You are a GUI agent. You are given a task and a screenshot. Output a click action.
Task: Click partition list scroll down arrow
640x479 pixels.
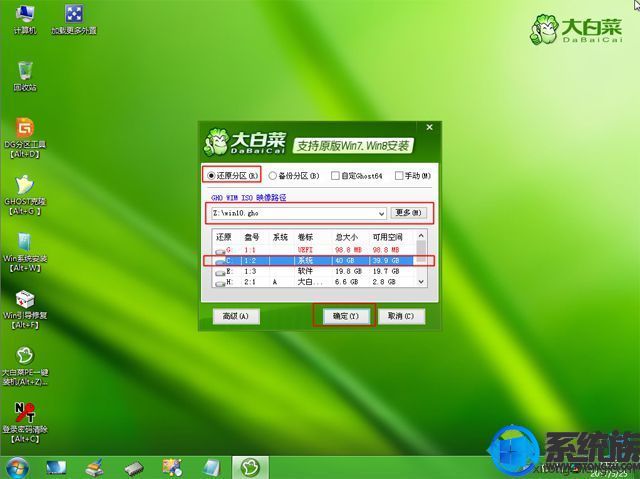(421, 282)
